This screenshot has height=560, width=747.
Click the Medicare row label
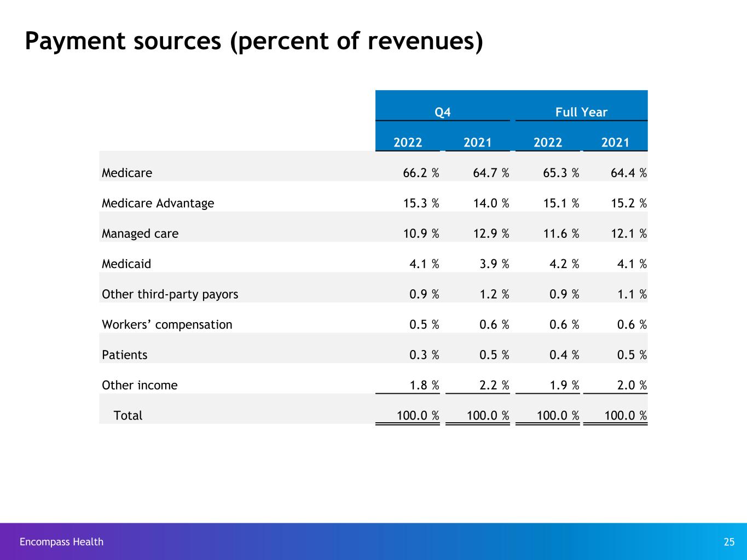[x=127, y=173]
